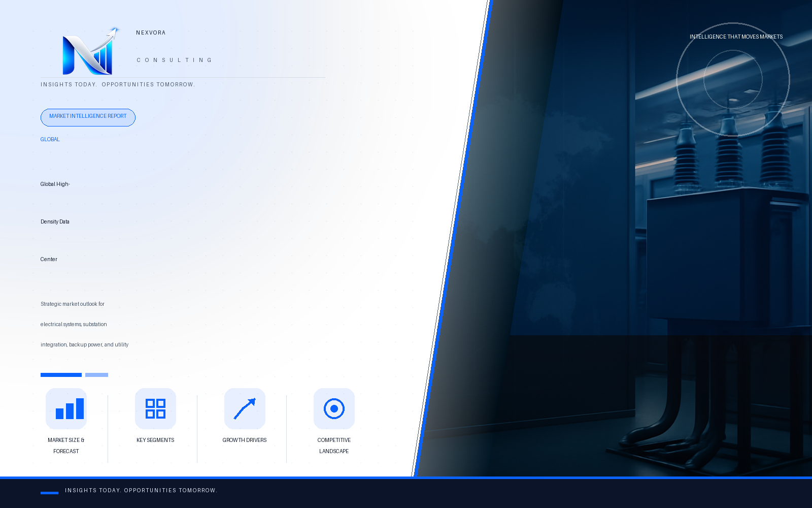
Task: Click the Nexvora N logo
Action: (x=91, y=51)
